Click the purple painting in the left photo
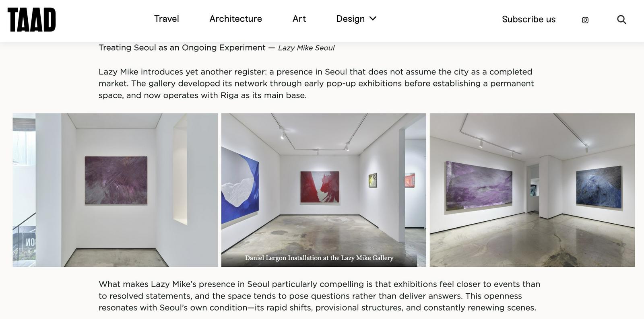Image resolution: width=644 pixels, height=319 pixels. pyautogui.click(x=116, y=180)
